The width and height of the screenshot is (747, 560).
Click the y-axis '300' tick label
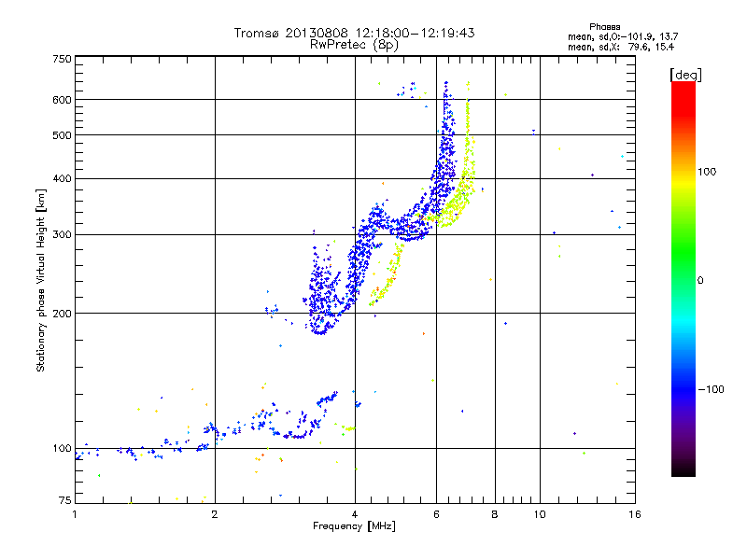pos(62,235)
